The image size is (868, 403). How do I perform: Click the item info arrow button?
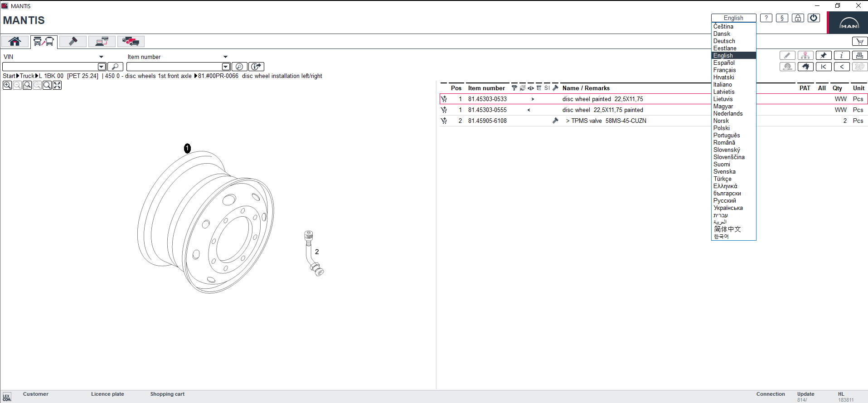pyautogui.click(x=257, y=67)
